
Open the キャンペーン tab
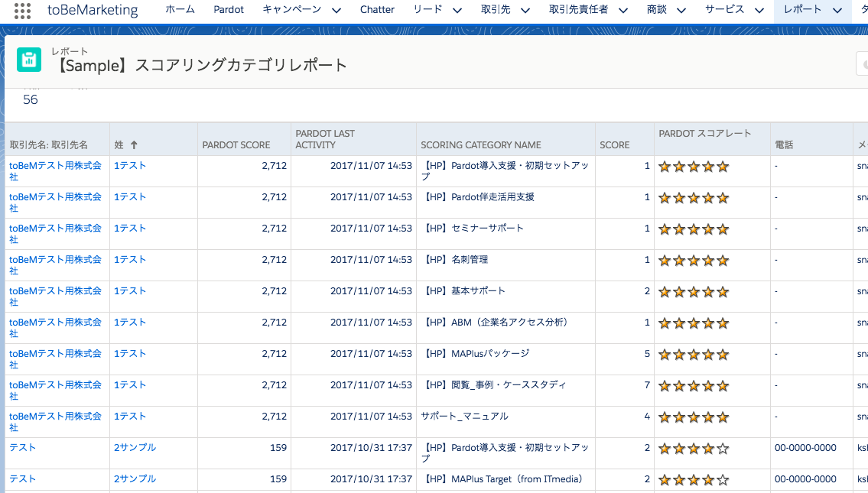coord(291,9)
